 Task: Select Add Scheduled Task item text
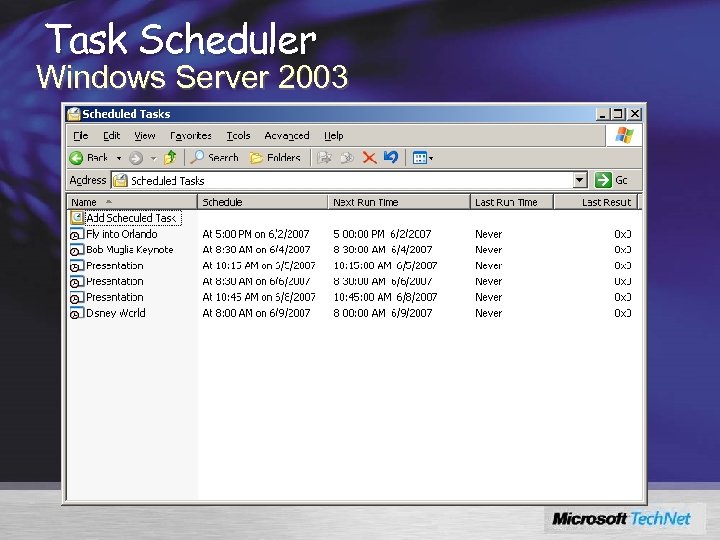point(133,218)
